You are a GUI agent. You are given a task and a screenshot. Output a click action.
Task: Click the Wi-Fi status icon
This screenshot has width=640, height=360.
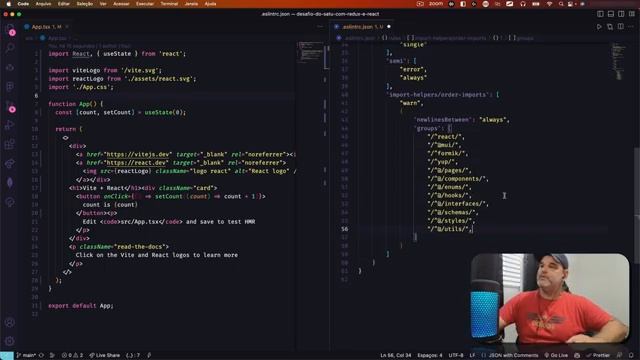coord(549,4)
